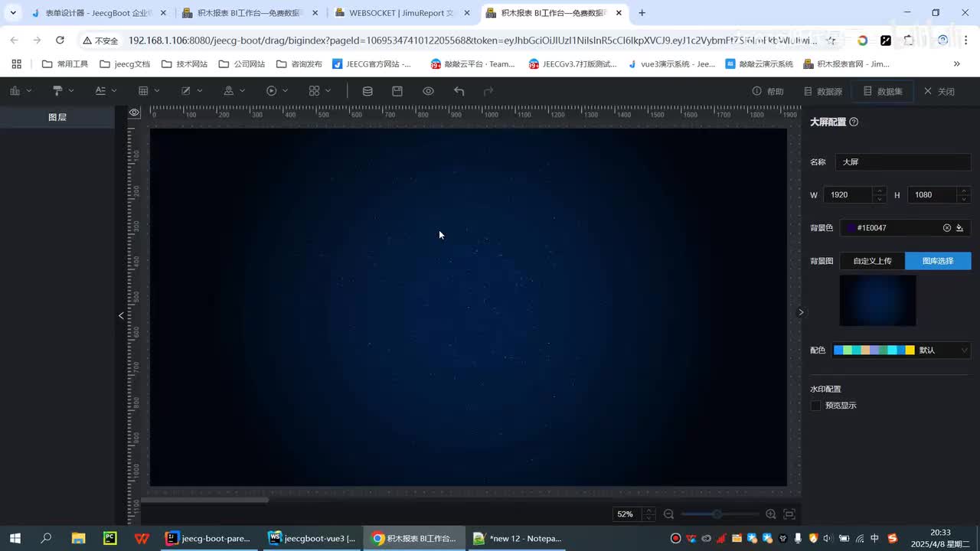Click the browser address bar URL
The height and width of the screenshot is (551, 980).
[x=472, y=41]
